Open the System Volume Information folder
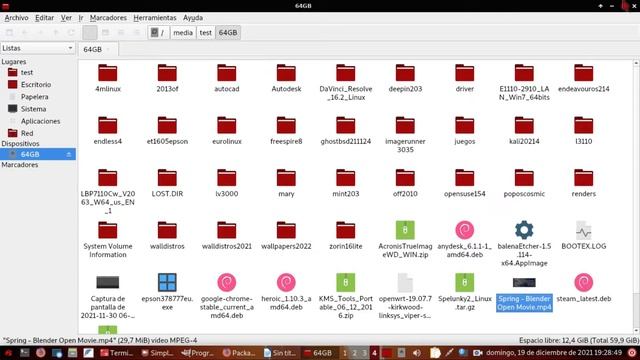 (x=108, y=231)
